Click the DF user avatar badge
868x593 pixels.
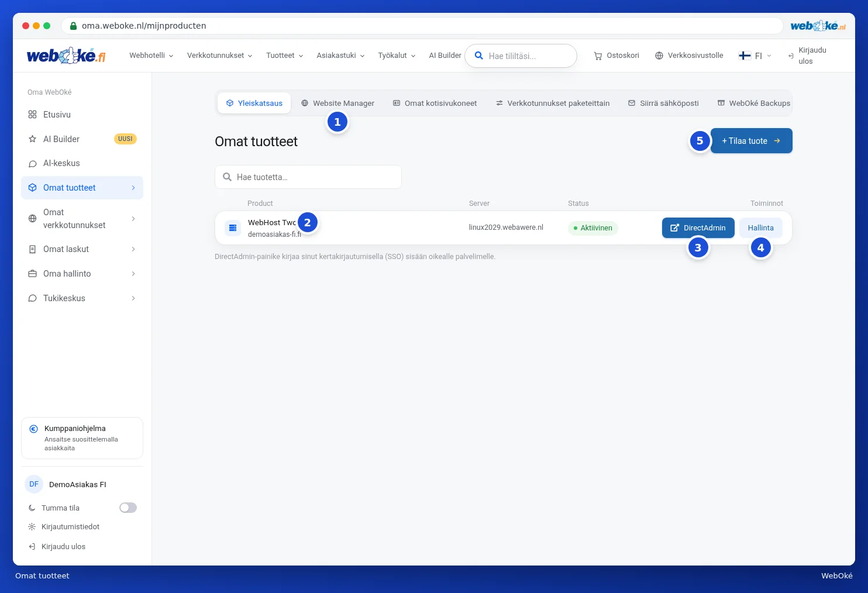click(34, 484)
